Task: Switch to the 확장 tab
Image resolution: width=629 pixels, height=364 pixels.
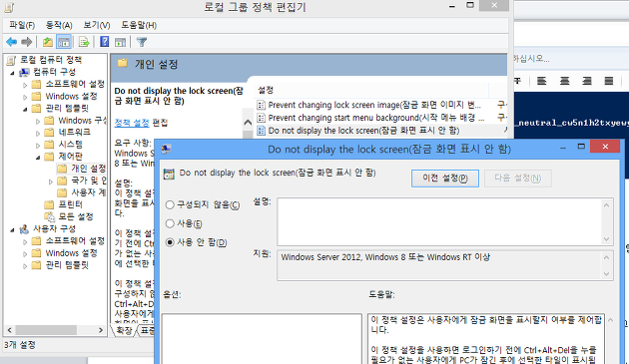Action: pyautogui.click(x=124, y=331)
